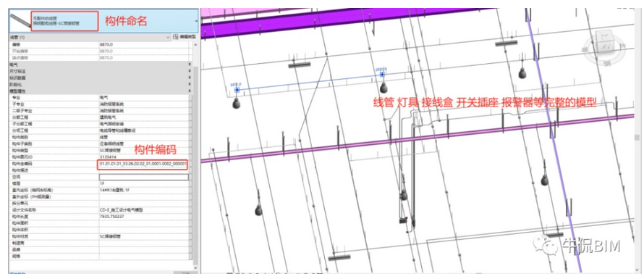Viewport: 644px width, 279px height.
Task: Select the 构件全编码 code value field
Action: pyautogui.click(x=142, y=165)
